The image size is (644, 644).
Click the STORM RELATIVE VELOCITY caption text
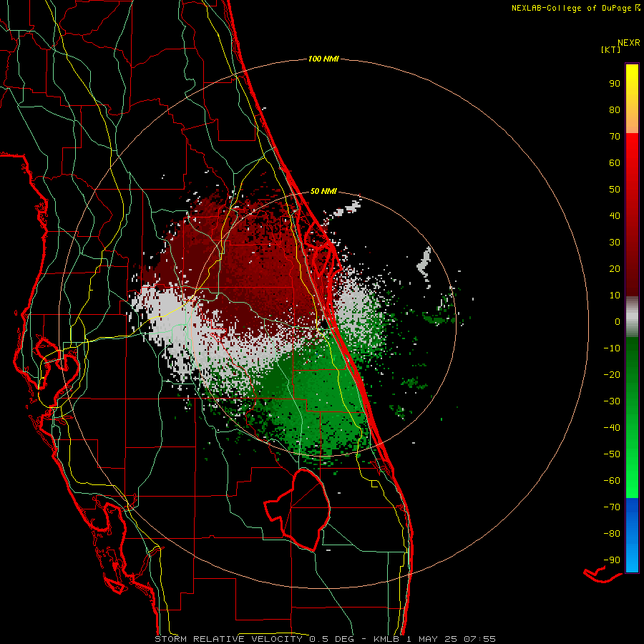point(228,639)
